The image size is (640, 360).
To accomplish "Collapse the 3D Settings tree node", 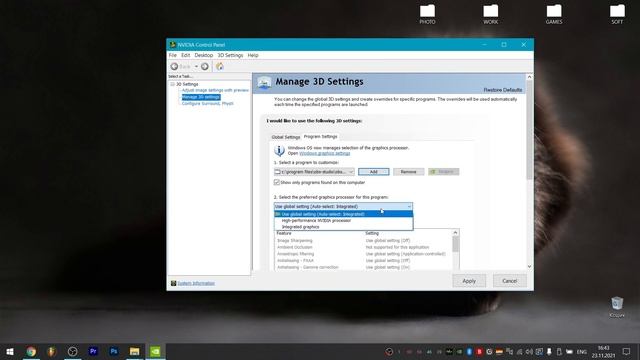I will click(172, 84).
